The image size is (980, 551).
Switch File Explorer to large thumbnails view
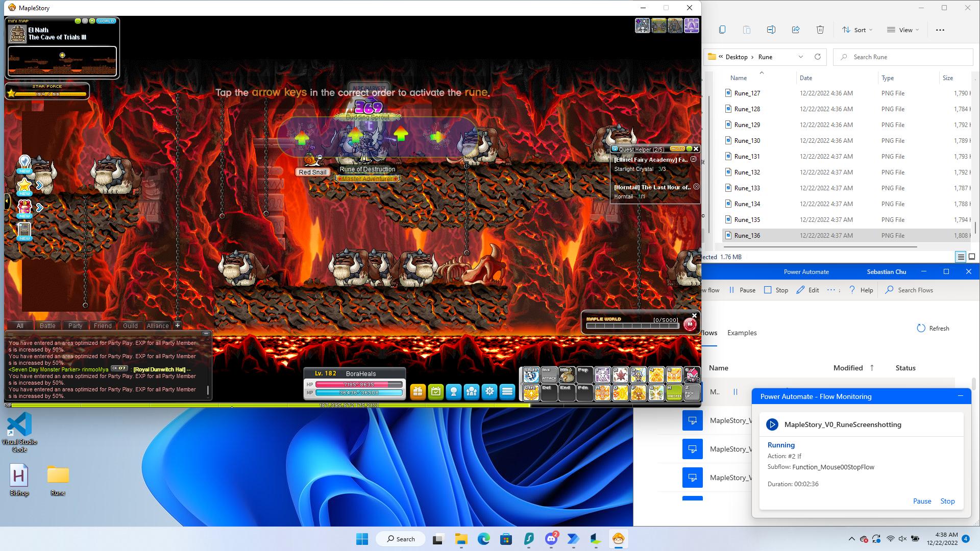tap(972, 257)
